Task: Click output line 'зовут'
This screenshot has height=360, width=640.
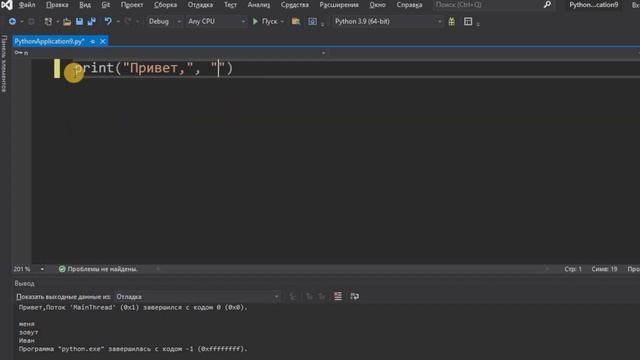Action: coord(29,332)
